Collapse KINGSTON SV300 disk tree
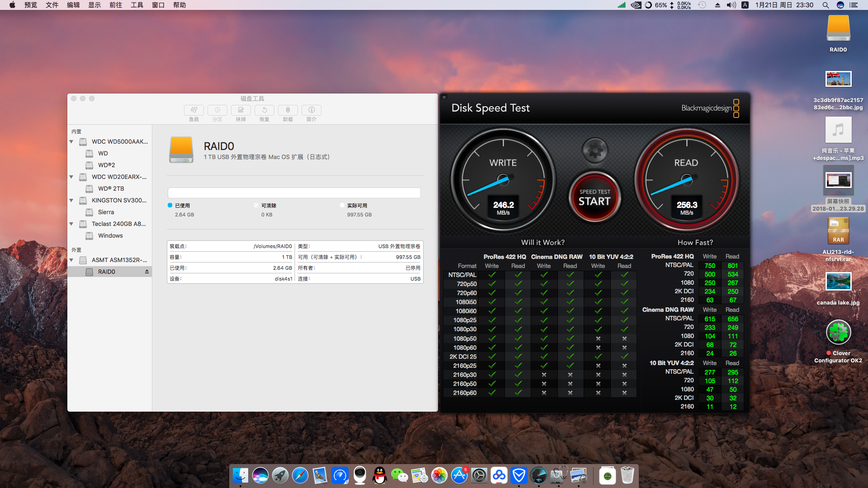 pyautogui.click(x=71, y=200)
